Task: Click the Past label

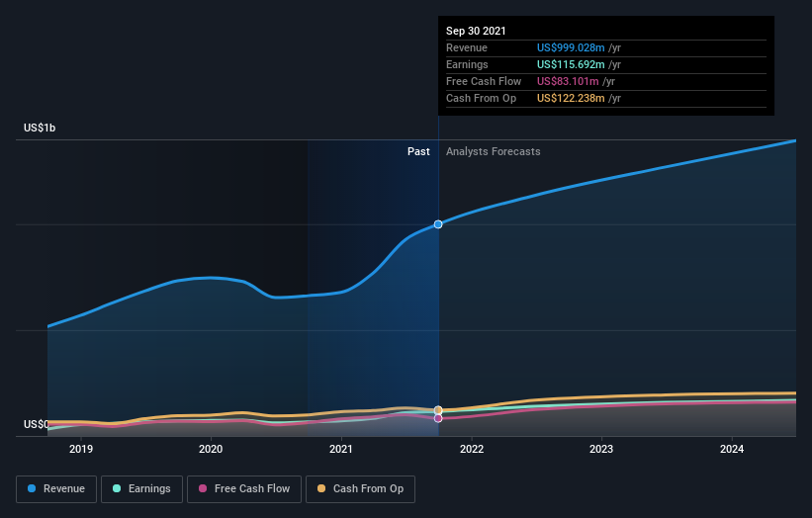Action: tap(418, 151)
